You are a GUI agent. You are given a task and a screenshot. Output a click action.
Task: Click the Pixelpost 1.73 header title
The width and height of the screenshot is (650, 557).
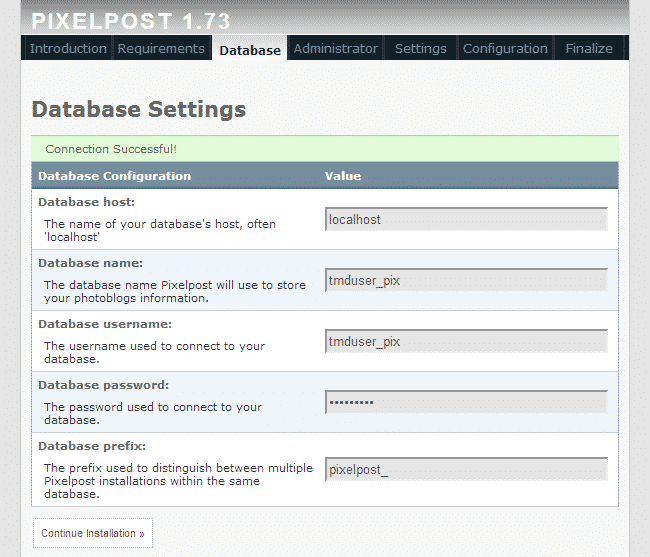coord(131,20)
